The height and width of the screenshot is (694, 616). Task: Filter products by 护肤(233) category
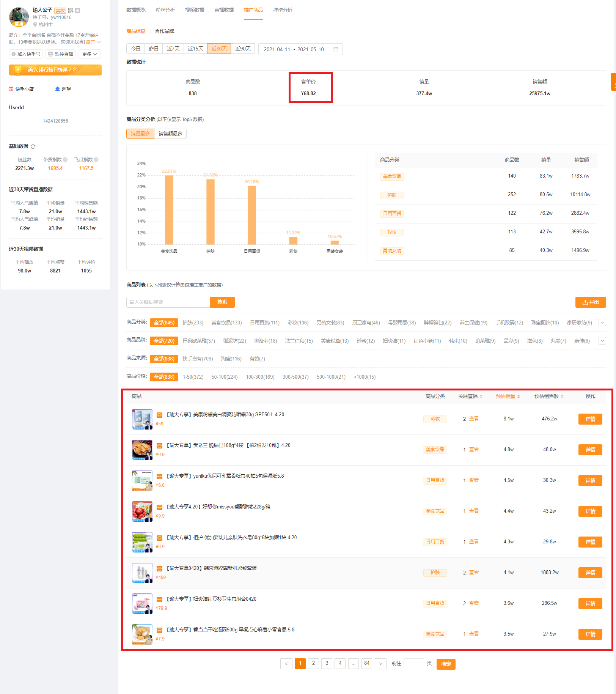(x=193, y=323)
